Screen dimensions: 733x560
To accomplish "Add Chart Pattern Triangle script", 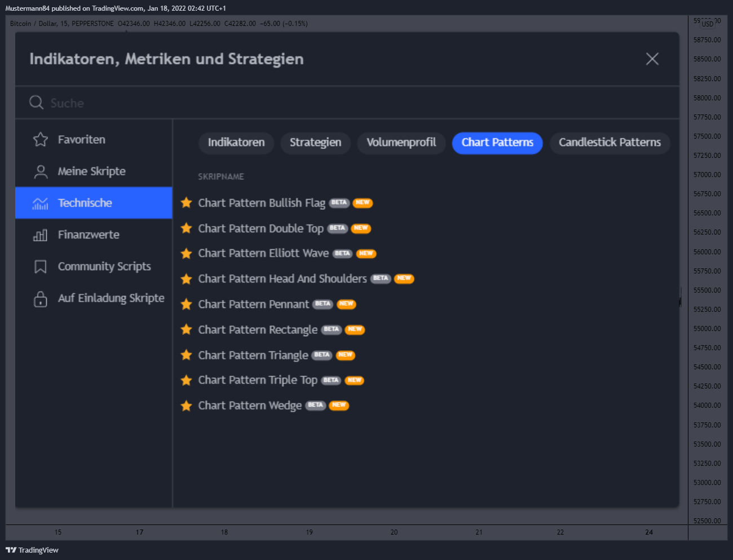I will pos(253,355).
